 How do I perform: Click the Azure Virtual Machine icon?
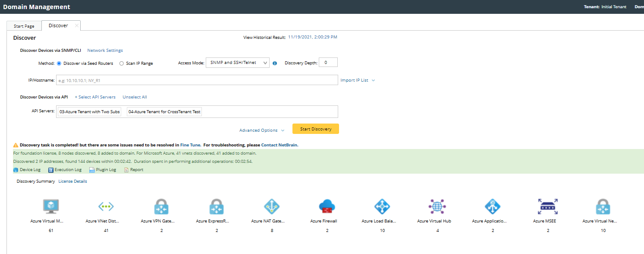[x=51, y=206]
